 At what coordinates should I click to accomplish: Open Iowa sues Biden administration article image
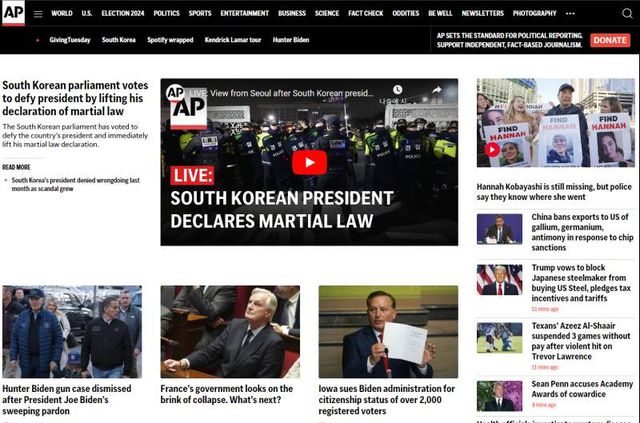(388, 331)
